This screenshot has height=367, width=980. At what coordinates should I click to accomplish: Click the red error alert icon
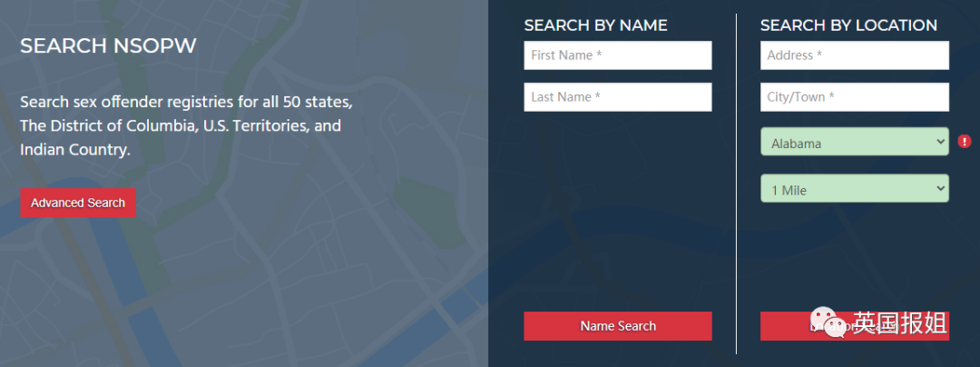tap(965, 142)
